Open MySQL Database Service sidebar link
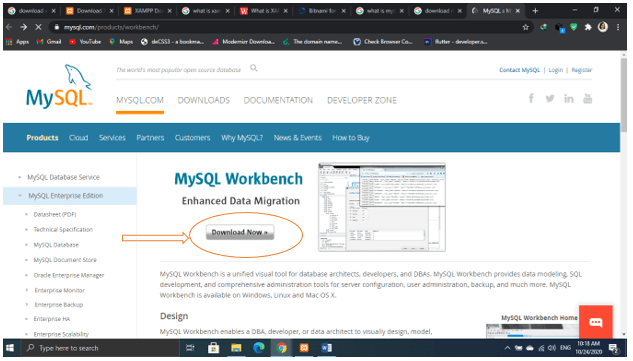 (x=64, y=178)
